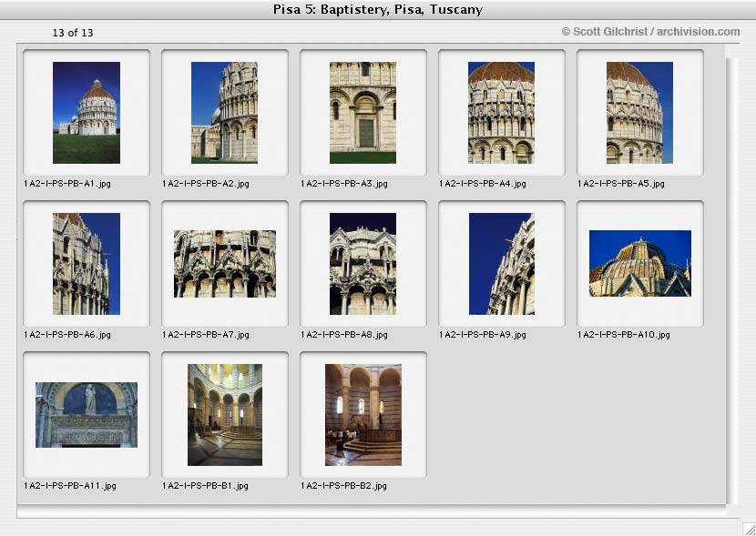Image resolution: width=756 pixels, height=536 pixels.
Task: Click the Scott Gilchrist archivision.com credit
Action: click(650, 32)
